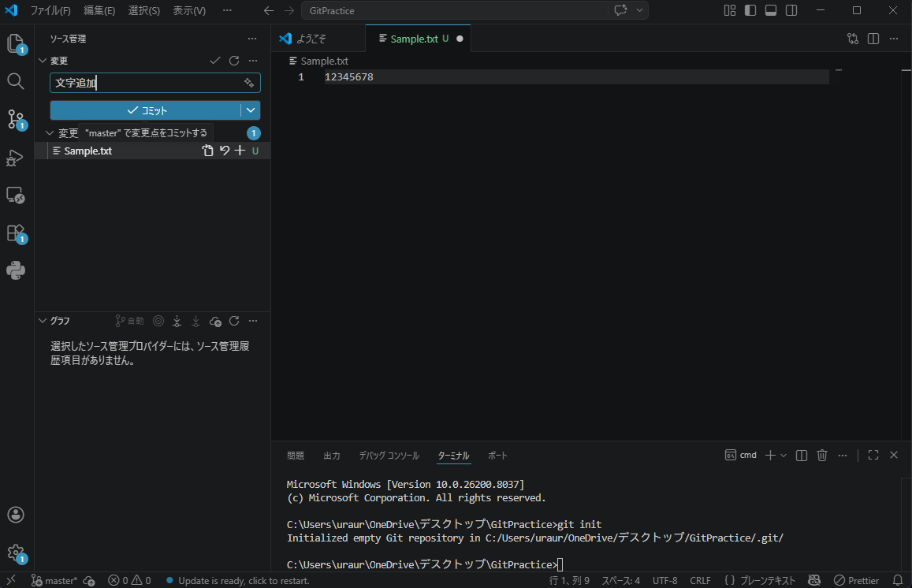Open the Search view icon
Viewport: 912px width, 588px height.
point(16,81)
